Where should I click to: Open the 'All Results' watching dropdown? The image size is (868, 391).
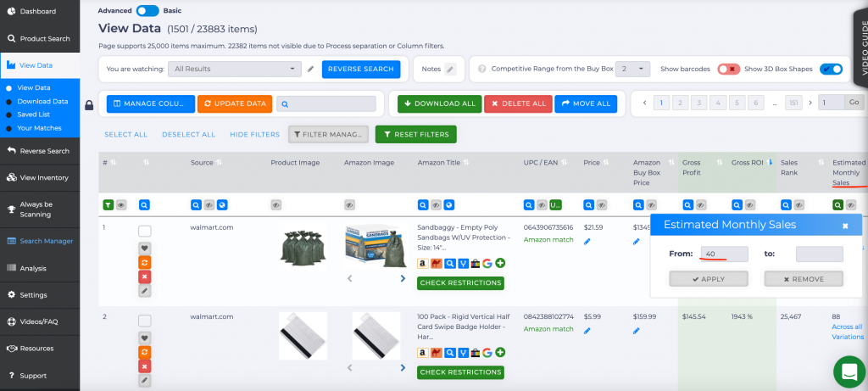pyautogui.click(x=234, y=69)
